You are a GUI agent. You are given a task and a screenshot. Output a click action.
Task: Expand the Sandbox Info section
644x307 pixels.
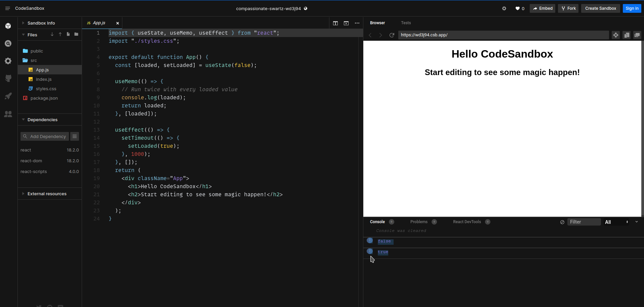[x=50, y=23]
